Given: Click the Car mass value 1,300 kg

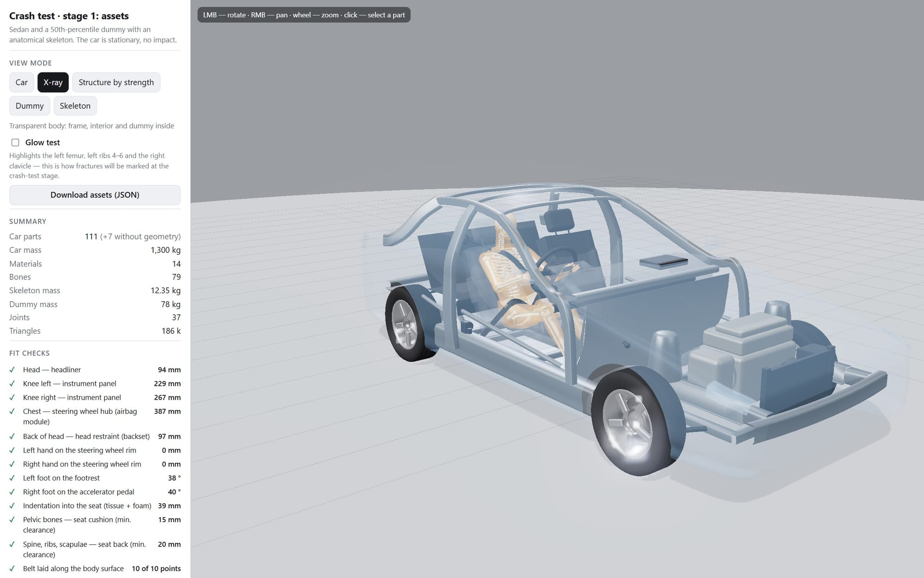Looking at the screenshot, I should click(165, 250).
